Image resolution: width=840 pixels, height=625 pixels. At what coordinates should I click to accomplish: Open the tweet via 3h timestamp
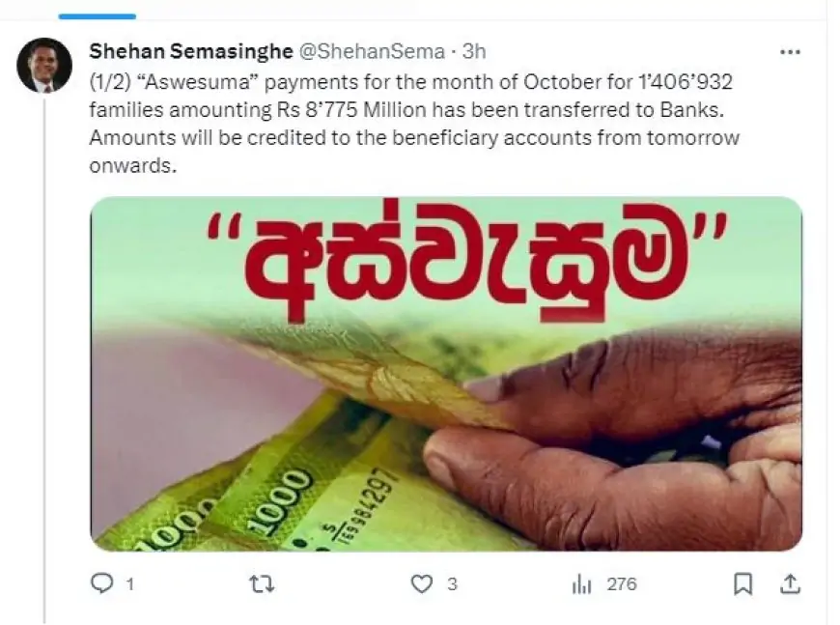(474, 51)
